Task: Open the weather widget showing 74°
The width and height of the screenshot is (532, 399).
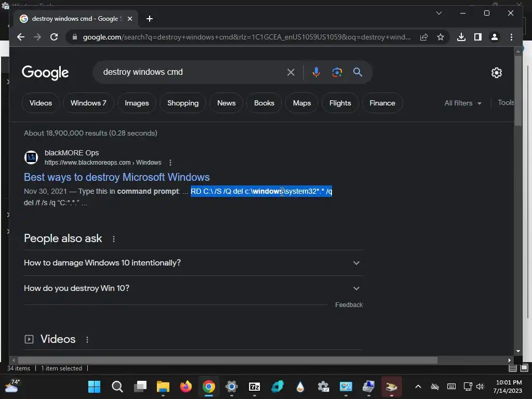Action: click(x=12, y=387)
